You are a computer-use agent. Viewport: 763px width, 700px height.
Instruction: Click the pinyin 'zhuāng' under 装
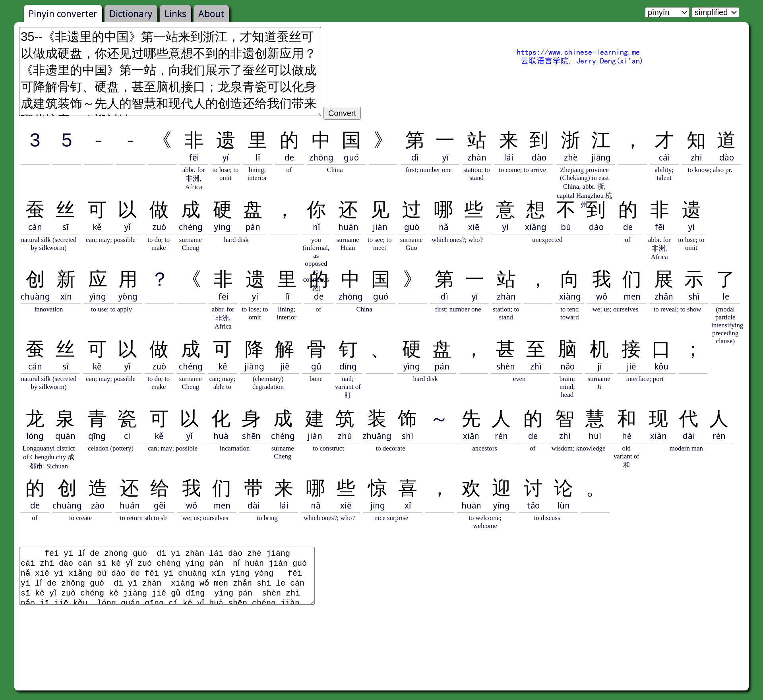click(377, 436)
